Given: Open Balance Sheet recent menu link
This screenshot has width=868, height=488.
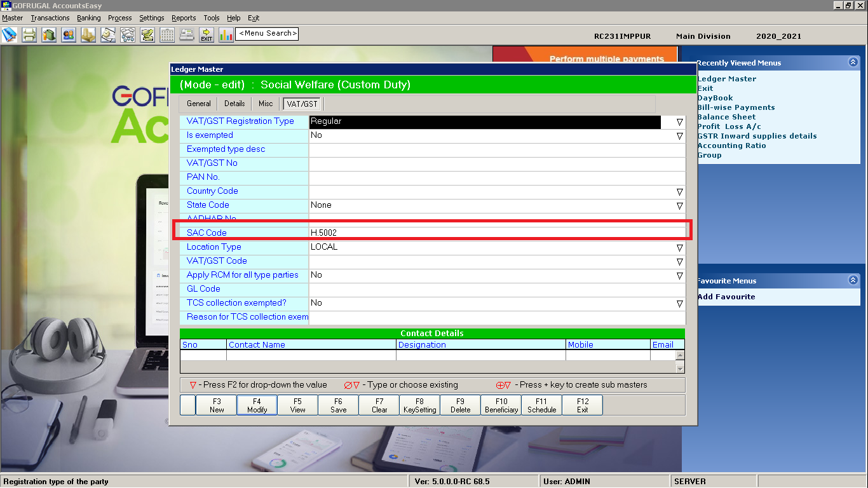Looking at the screenshot, I should click(x=726, y=117).
